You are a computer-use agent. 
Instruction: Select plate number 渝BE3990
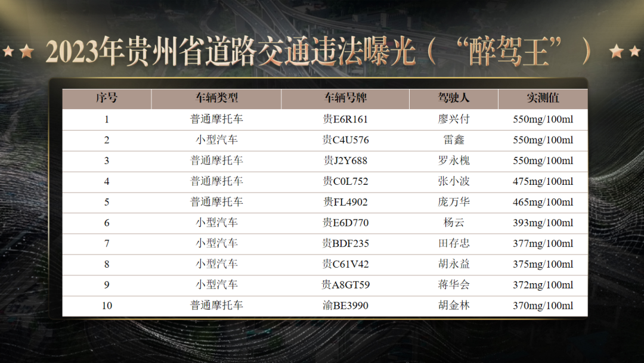click(x=345, y=306)
